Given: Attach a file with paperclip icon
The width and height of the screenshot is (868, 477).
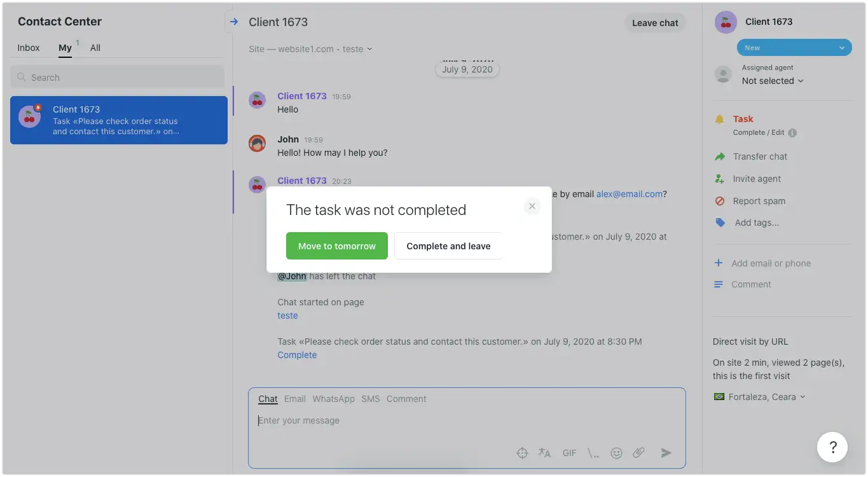Looking at the screenshot, I should (x=638, y=453).
